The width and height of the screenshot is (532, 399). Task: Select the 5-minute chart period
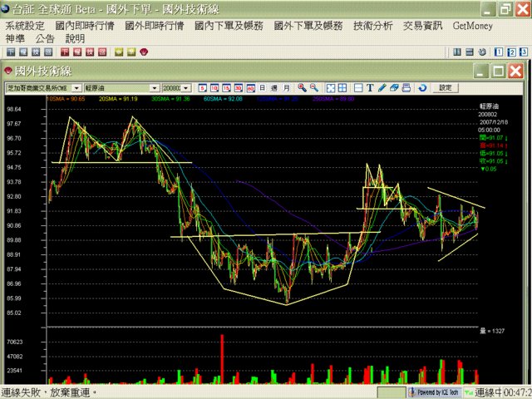coord(203,88)
